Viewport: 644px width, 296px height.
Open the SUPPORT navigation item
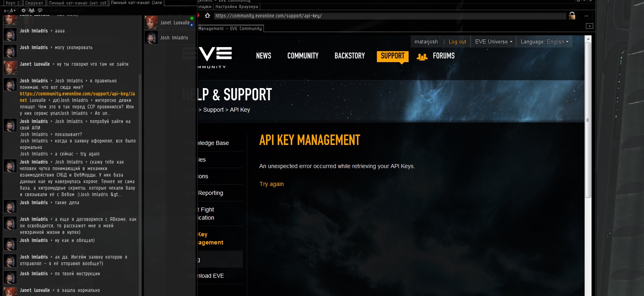coord(393,56)
